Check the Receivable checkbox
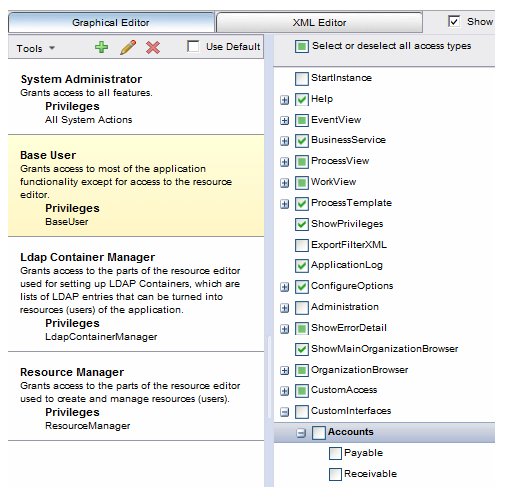 335,474
